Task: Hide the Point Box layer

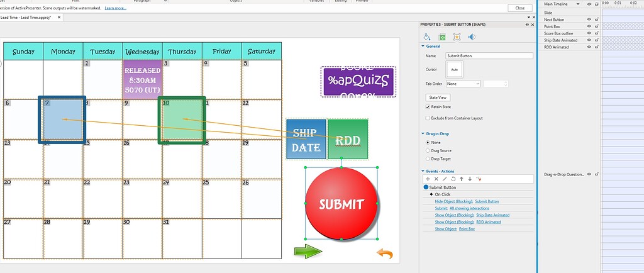Action: pyautogui.click(x=589, y=26)
